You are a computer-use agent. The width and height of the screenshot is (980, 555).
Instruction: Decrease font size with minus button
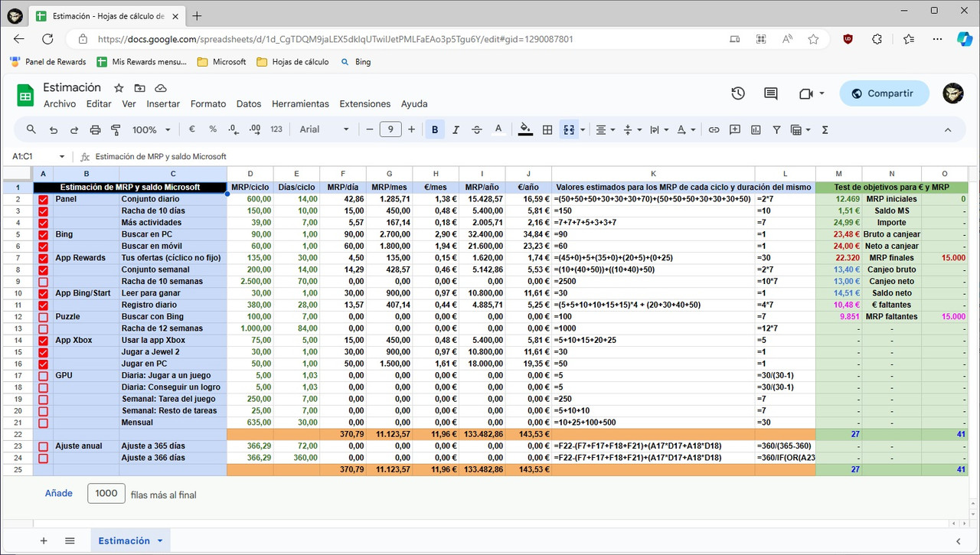tap(369, 129)
